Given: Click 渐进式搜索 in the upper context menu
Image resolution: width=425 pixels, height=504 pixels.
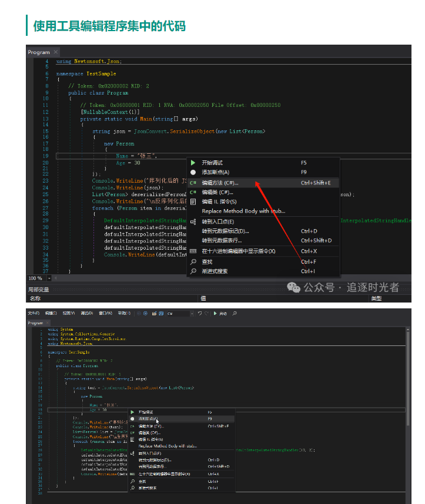Looking at the screenshot, I should [x=263, y=271].
